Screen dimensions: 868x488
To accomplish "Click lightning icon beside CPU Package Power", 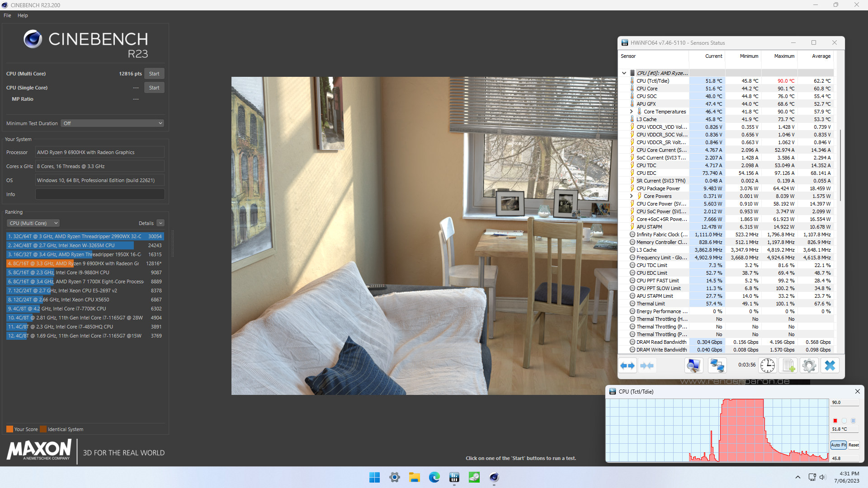I will click(x=632, y=188).
